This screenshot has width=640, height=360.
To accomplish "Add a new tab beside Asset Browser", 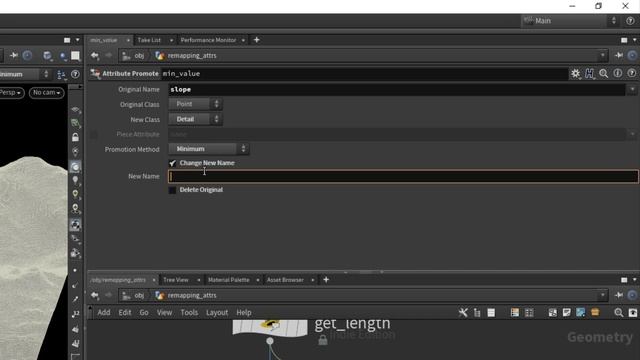I will coord(326,280).
